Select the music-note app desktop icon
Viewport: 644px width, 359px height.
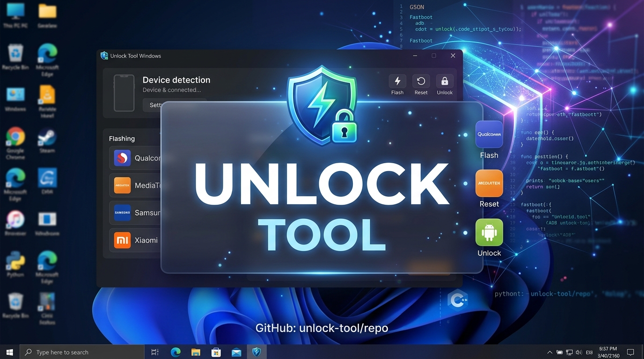coord(15,223)
